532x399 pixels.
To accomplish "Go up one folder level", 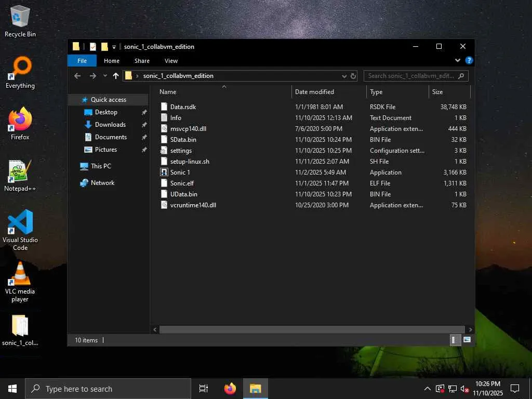I will 116,76.
